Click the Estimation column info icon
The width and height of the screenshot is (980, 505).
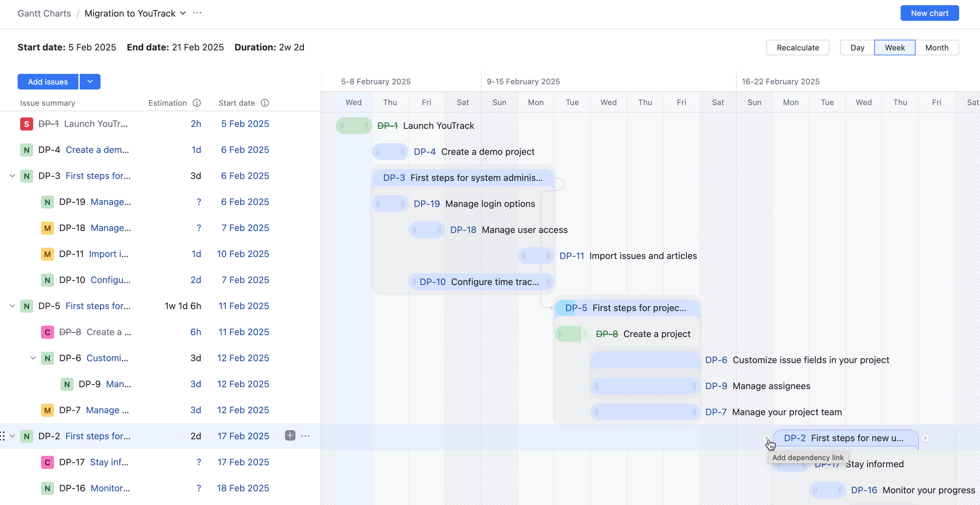(x=197, y=103)
